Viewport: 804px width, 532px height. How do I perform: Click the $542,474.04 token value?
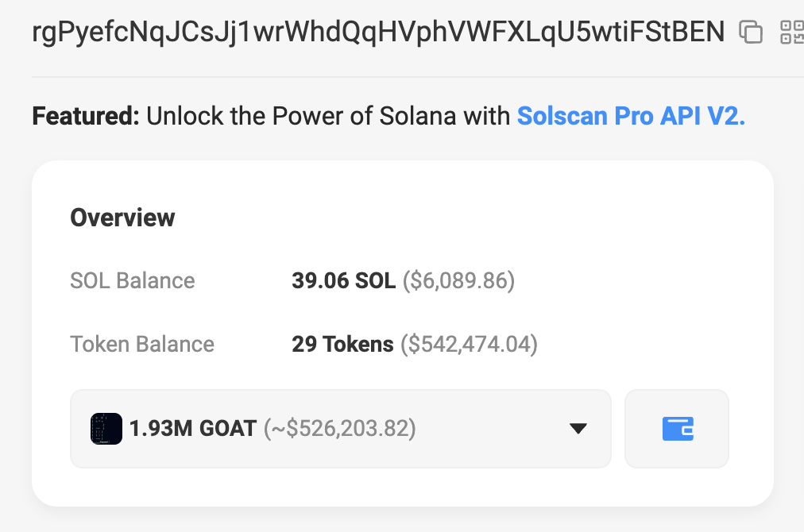(469, 344)
